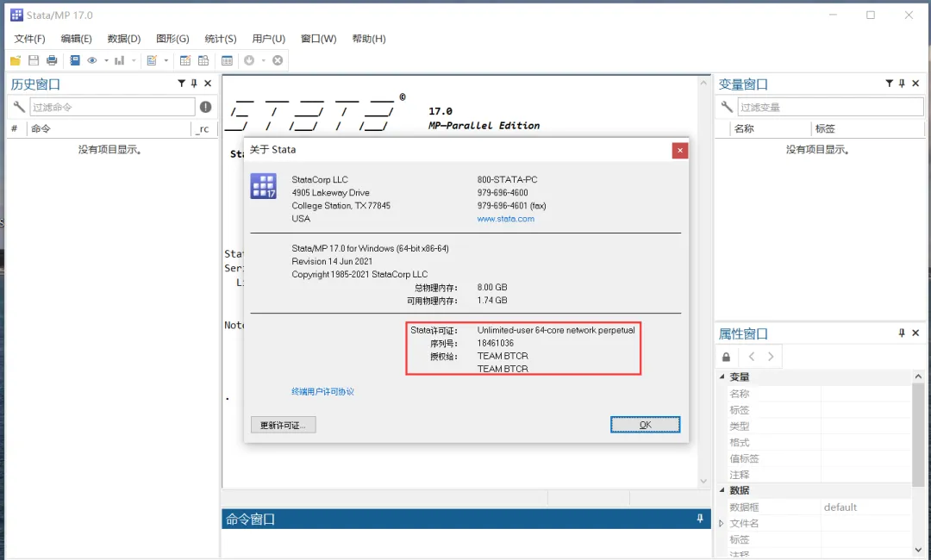
Task: Click the 标签 column header in Variables
Action: [867, 128]
